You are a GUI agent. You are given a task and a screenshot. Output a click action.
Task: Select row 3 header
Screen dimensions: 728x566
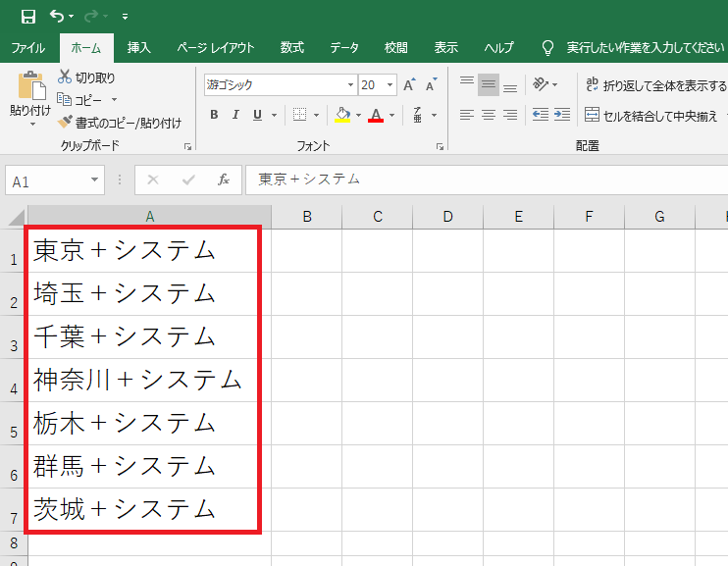[x=14, y=337]
